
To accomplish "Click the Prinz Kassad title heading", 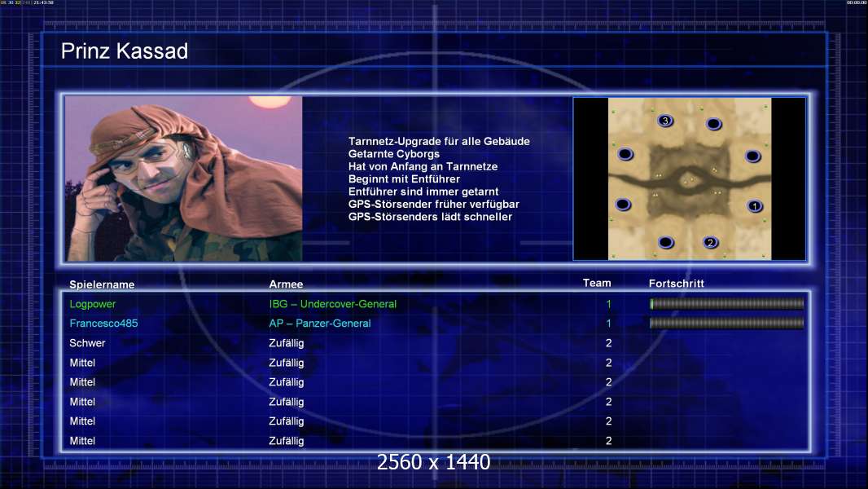I will (125, 51).
